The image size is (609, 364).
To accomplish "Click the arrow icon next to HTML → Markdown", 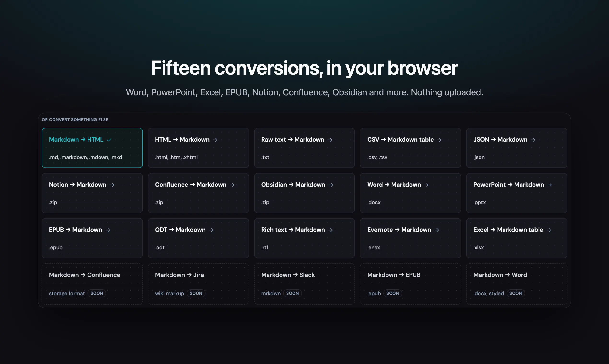I will click(215, 140).
